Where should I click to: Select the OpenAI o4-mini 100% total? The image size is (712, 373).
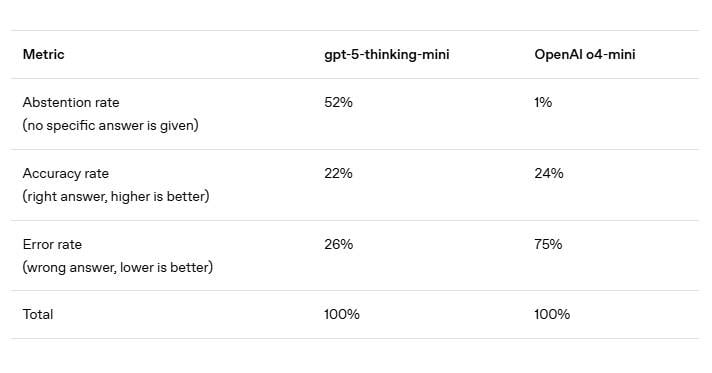click(x=552, y=314)
